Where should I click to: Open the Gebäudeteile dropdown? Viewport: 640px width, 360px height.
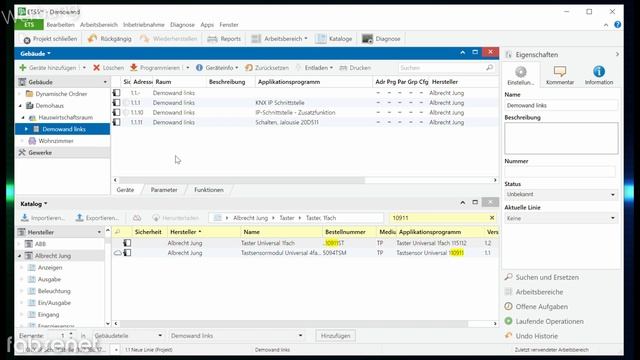point(128,336)
